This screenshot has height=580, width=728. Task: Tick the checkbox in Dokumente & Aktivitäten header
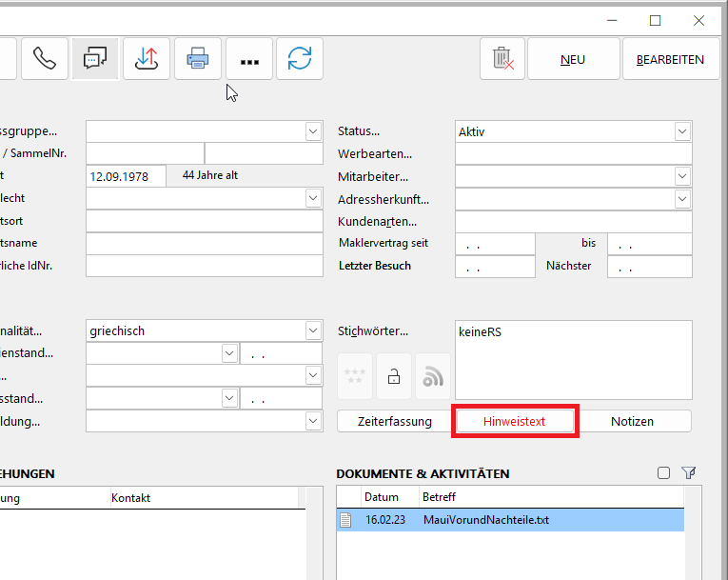(664, 472)
